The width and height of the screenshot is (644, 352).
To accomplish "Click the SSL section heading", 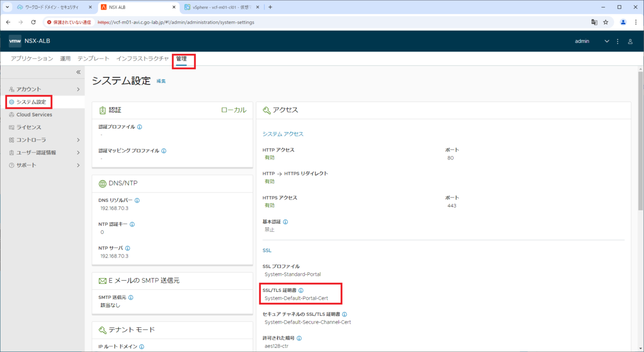I will click(267, 251).
